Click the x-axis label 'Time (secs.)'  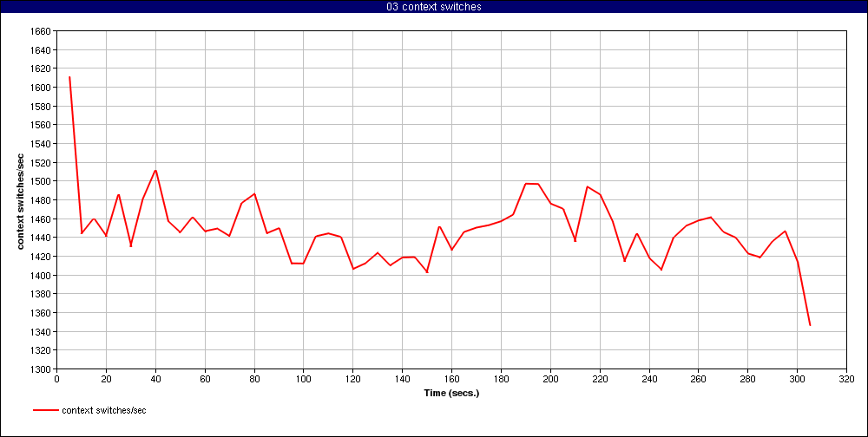[451, 394]
